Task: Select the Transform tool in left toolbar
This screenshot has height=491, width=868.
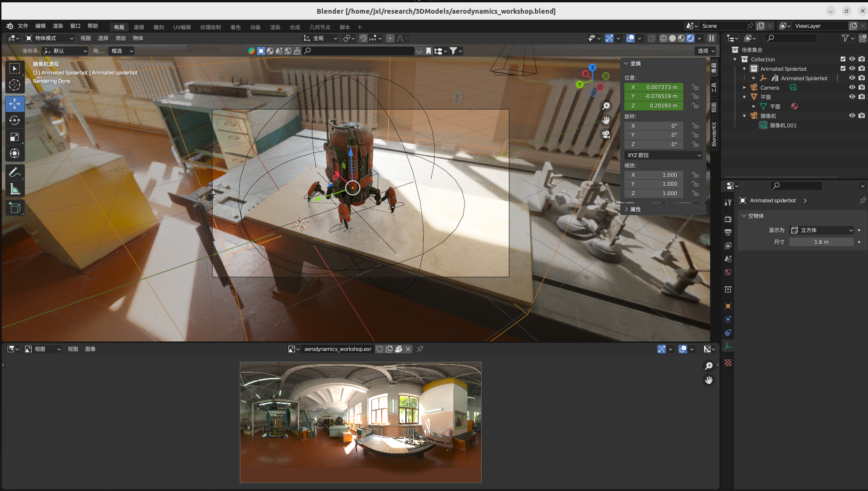Action: click(15, 153)
